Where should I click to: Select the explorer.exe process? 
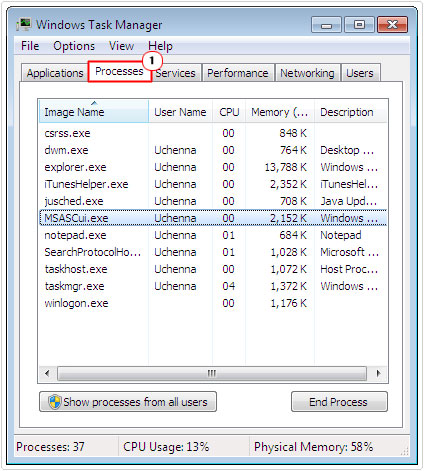[x=213, y=167]
